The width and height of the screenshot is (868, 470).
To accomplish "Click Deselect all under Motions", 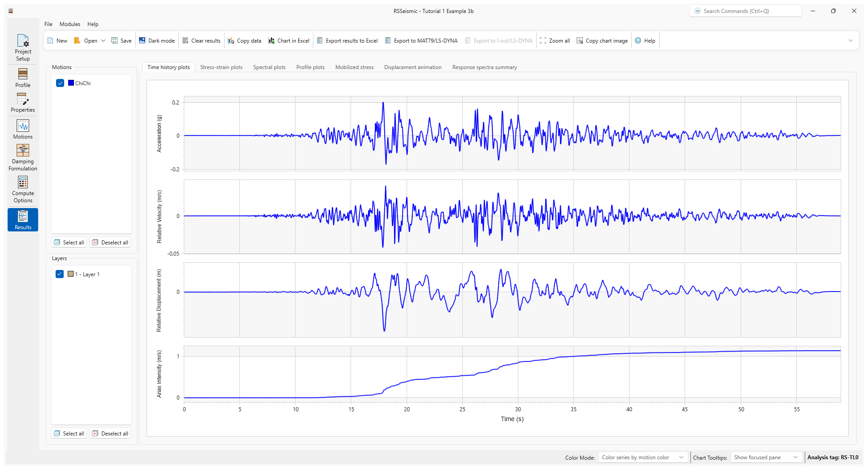I will click(110, 243).
